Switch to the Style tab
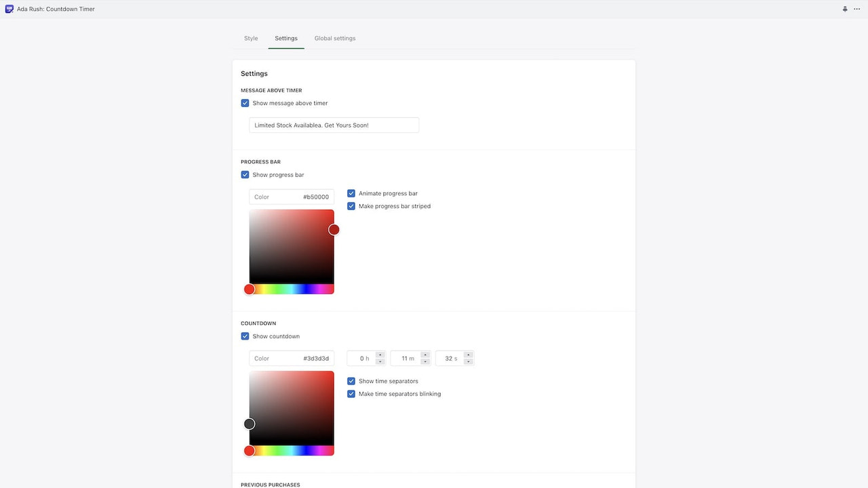The image size is (868, 488). pyautogui.click(x=250, y=38)
